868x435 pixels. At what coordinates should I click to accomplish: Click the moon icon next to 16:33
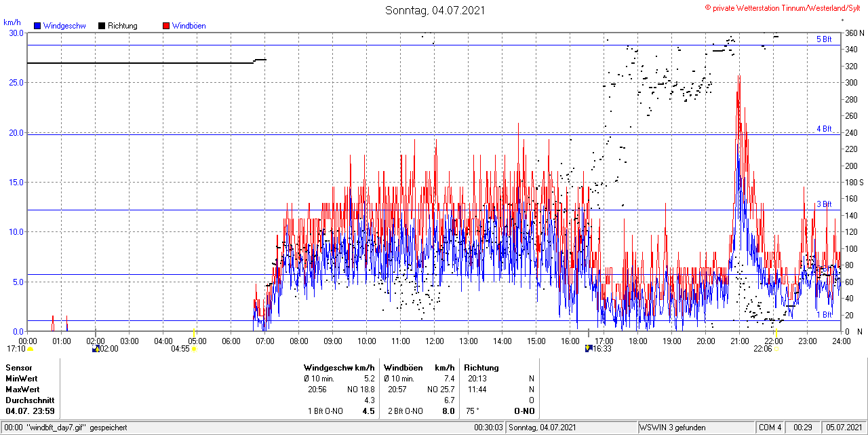point(589,349)
